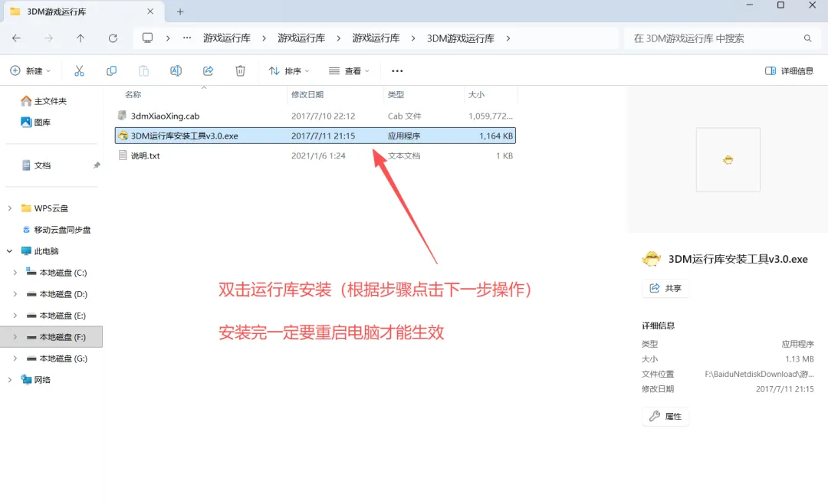Image resolution: width=828 pixels, height=504 pixels.
Task: Click the PC monitor icon in address bar
Action: pos(147,38)
